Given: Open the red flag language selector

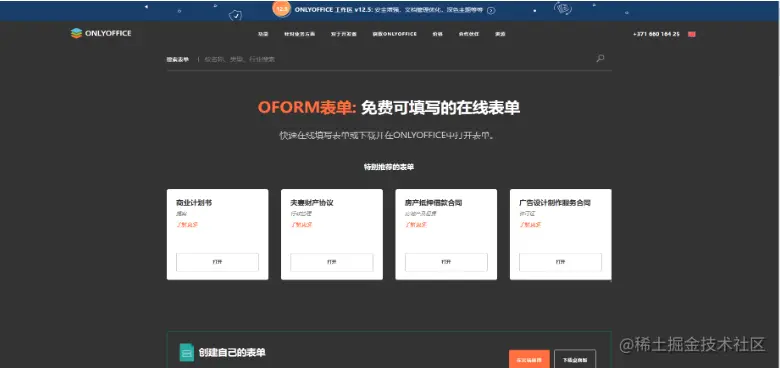Looking at the screenshot, I should coord(691,34).
